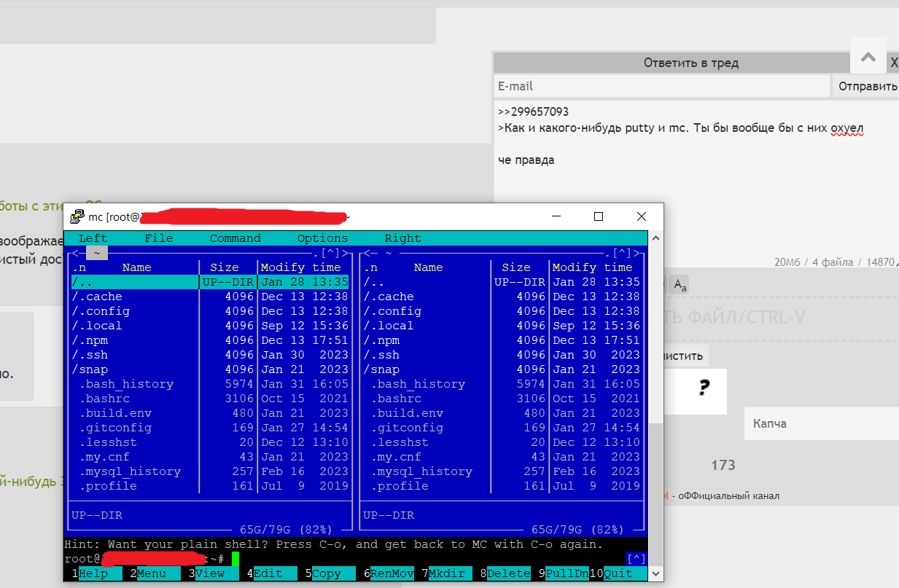Click PuTTY scrollbar down arrow
Screen dimensions: 899x588
(655, 574)
